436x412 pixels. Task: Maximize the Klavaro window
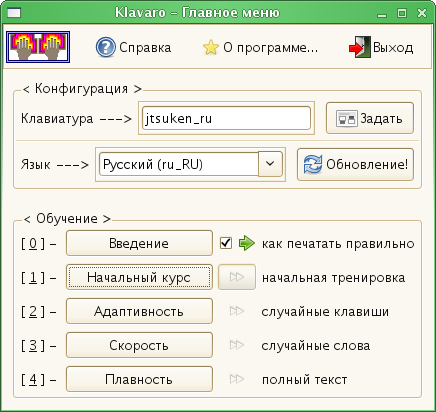coord(402,13)
